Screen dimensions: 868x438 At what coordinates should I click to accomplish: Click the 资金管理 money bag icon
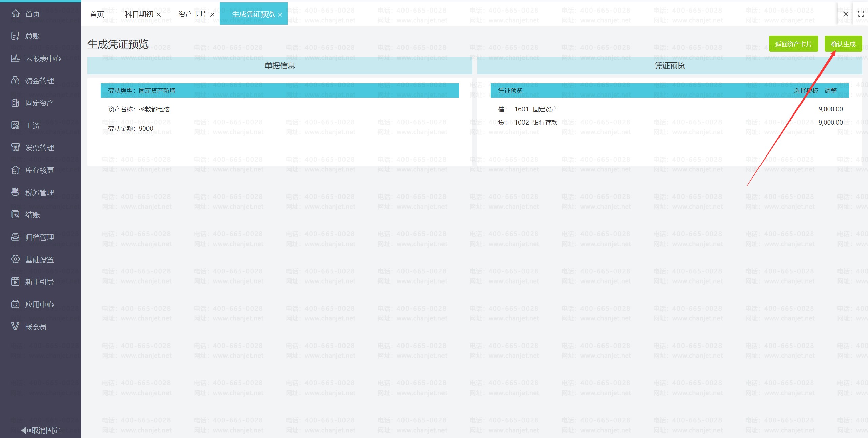[x=15, y=81]
